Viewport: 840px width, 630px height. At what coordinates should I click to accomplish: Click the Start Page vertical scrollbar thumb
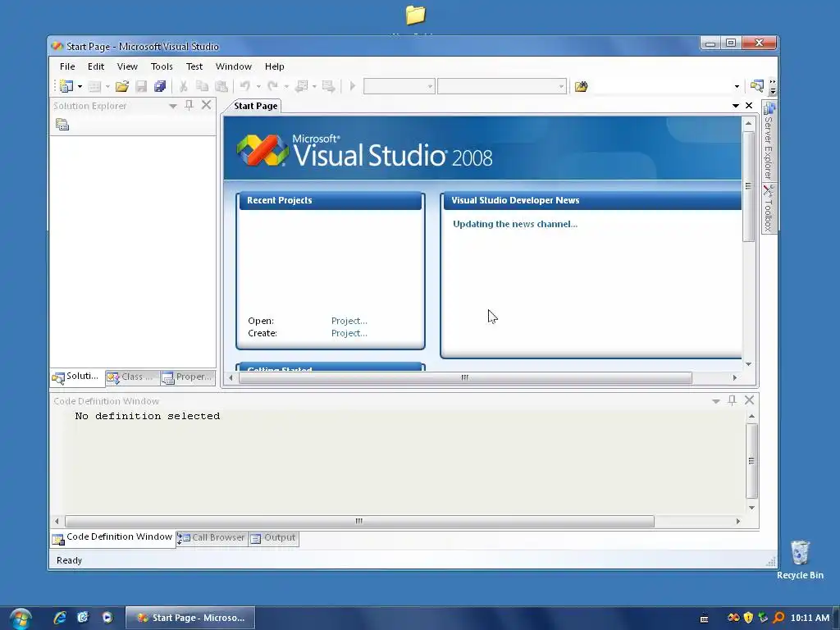pos(748,186)
